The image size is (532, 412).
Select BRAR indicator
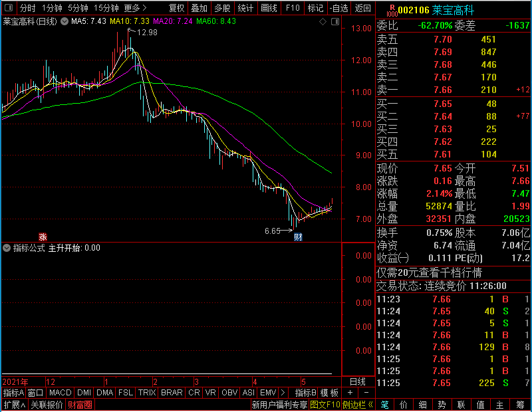point(172,393)
